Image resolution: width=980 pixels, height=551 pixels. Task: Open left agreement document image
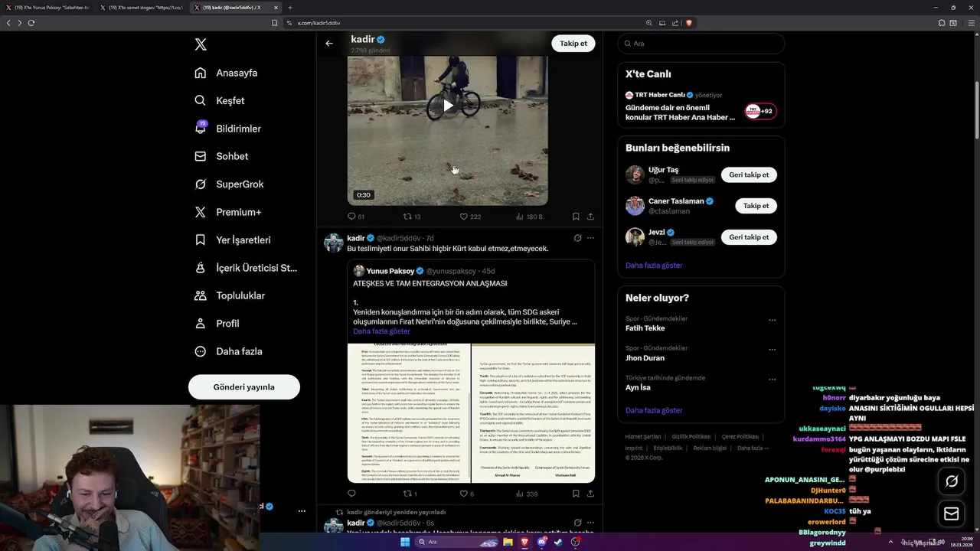click(409, 413)
